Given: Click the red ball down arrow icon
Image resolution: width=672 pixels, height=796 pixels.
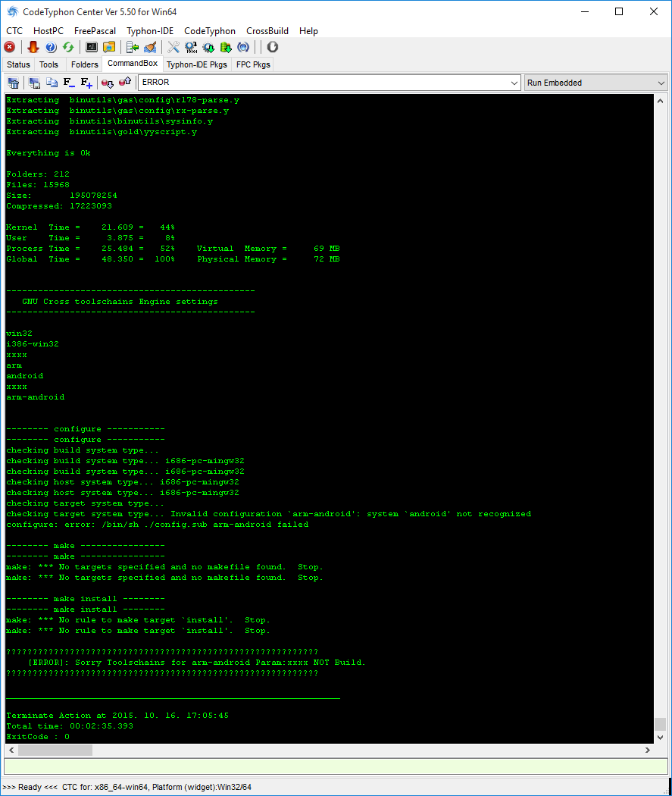Looking at the screenshot, I should pos(107,82).
